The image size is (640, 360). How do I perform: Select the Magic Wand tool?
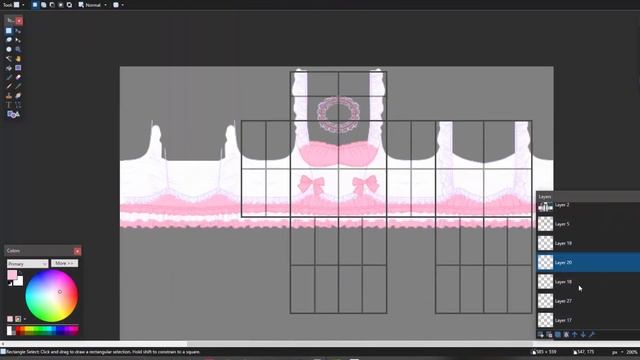tap(9, 59)
